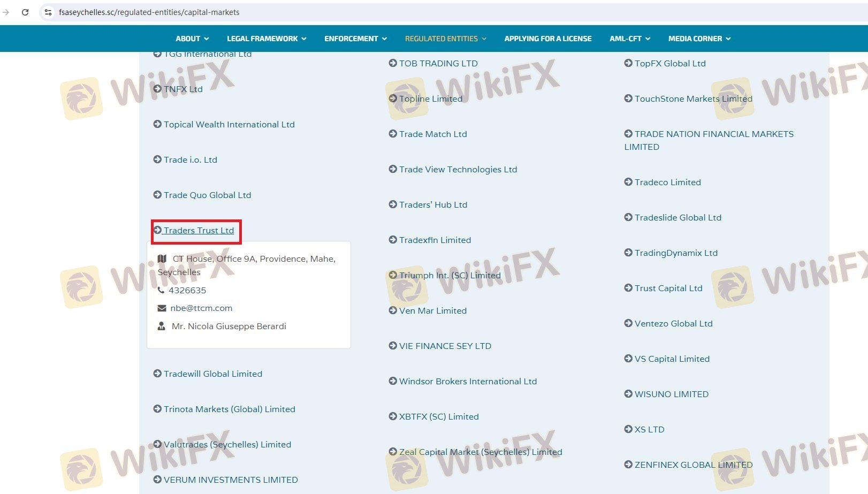This screenshot has width=868, height=494.
Task: Click arrow icon beside TopFX Global Ltd
Action: pos(628,63)
